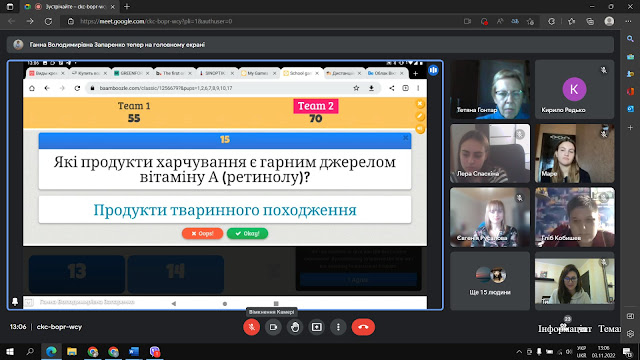This screenshot has width=640, height=360.
Task: Select the Зустрічайте Meet browser tab
Action: coord(69,7)
